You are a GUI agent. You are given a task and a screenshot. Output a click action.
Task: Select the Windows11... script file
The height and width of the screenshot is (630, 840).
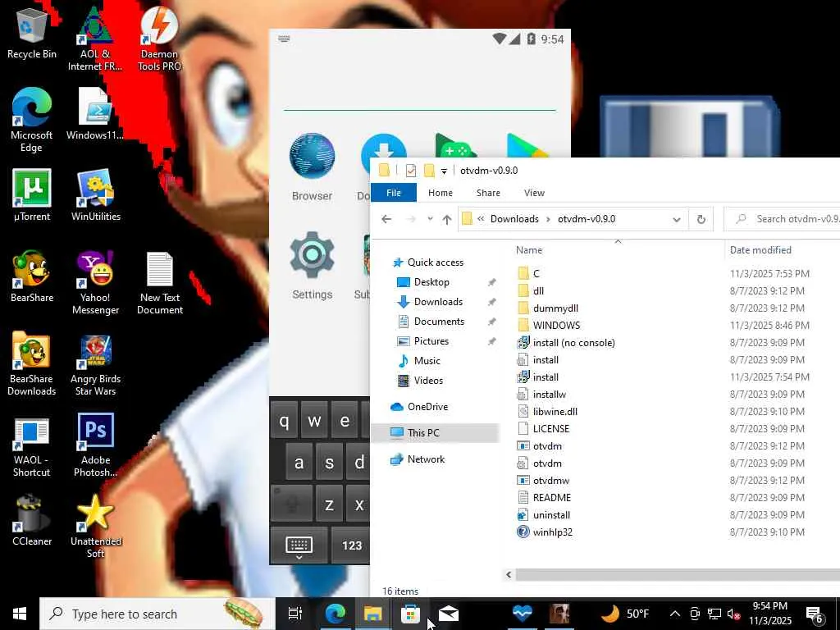[x=95, y=113]
